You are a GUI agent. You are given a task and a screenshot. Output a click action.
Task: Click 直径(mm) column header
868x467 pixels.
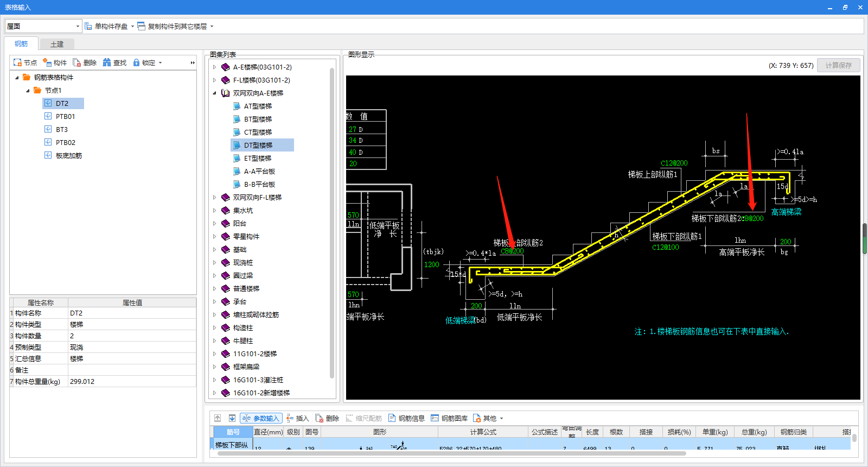[269, 432]
